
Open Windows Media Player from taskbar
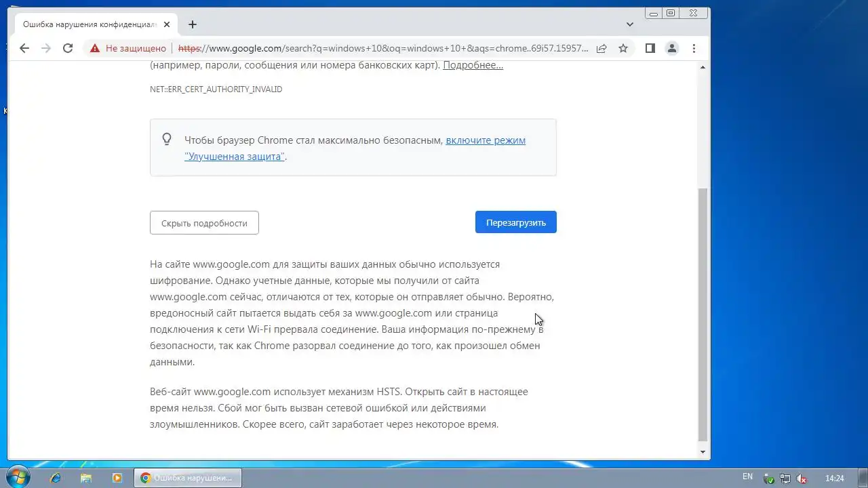(117, 478)
